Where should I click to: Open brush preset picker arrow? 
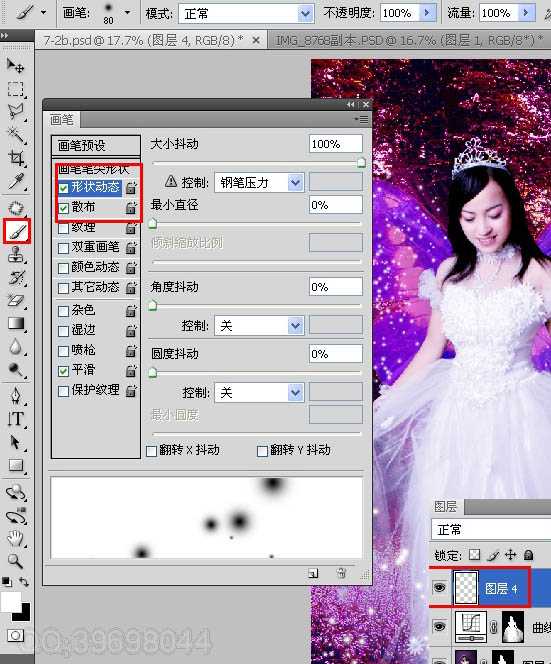click(x=127, y=13)
